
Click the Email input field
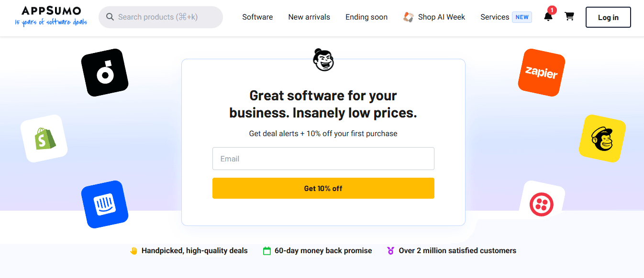(x=323, y=159)
